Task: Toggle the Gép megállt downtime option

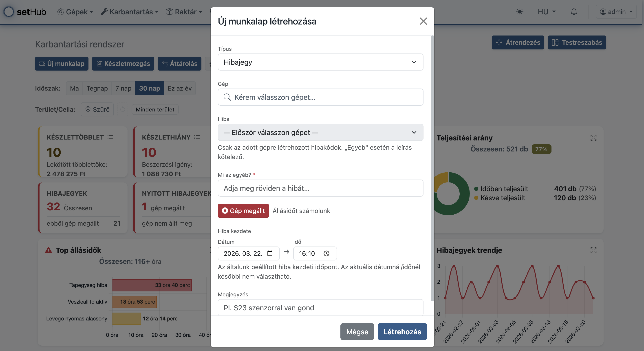Action: coord(243,211)
